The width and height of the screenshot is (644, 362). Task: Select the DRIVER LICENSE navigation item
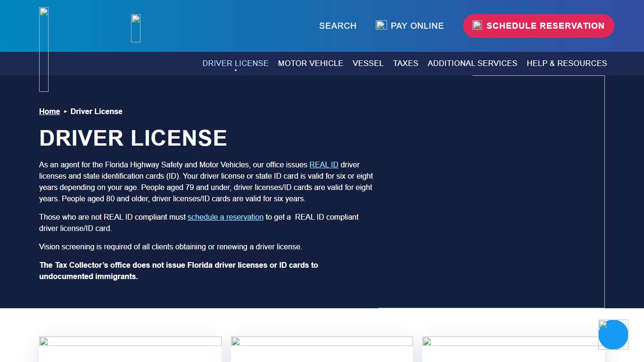[235, 63]
